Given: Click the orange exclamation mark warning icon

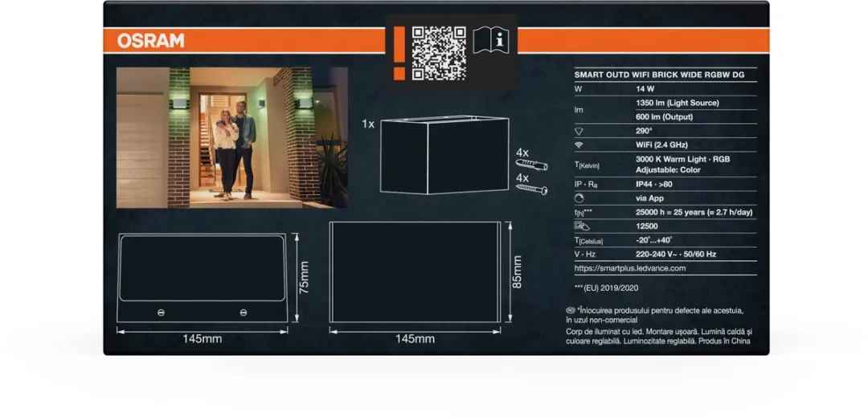Looking at the screenshot, I should point(399,53).
